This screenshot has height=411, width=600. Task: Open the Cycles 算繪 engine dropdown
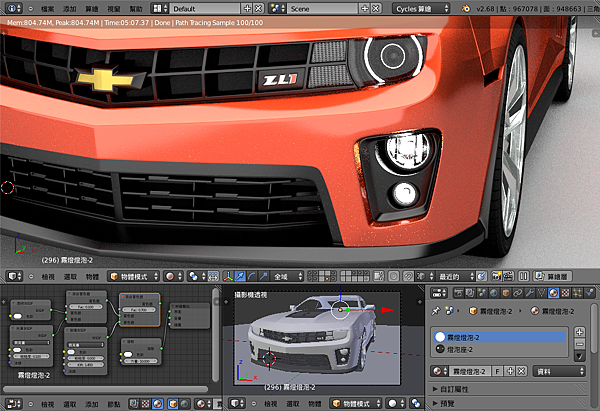[x=421, y=8]
